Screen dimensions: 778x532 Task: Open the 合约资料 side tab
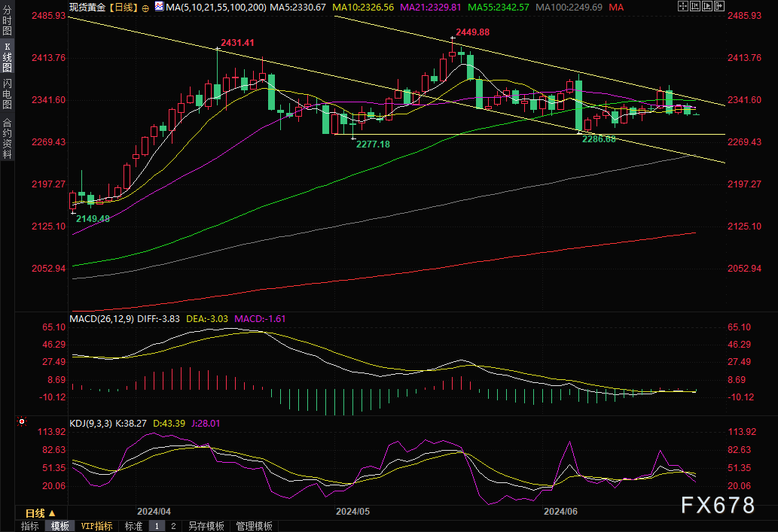pos(8,138)
